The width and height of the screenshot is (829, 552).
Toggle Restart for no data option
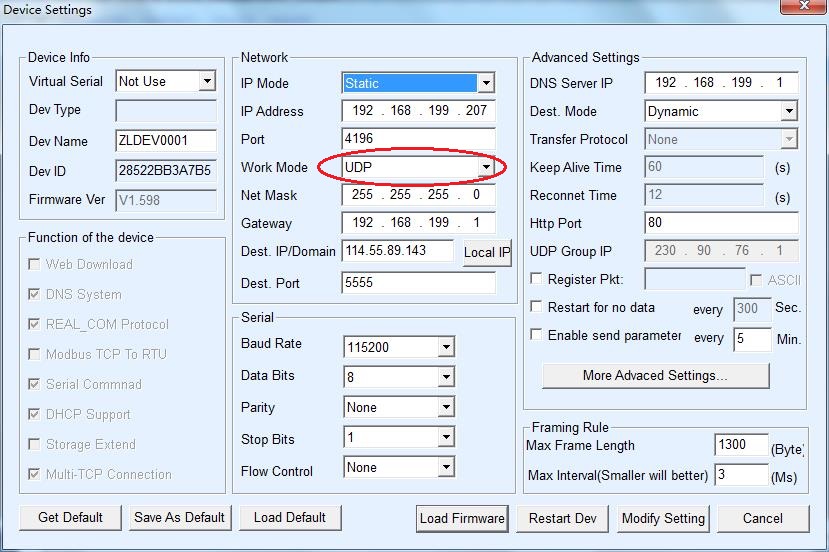[537, 308]
